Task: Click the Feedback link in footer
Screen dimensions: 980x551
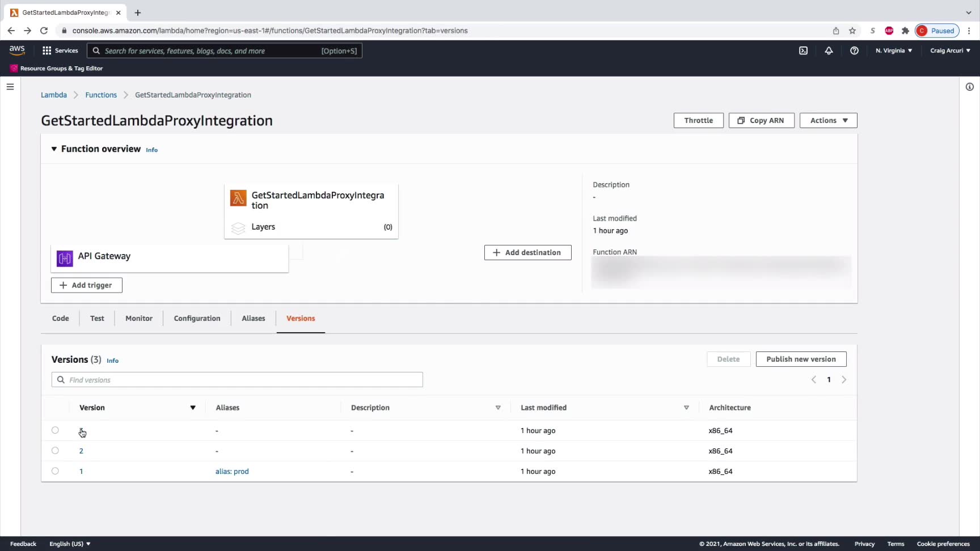Action: coord(23,544)
